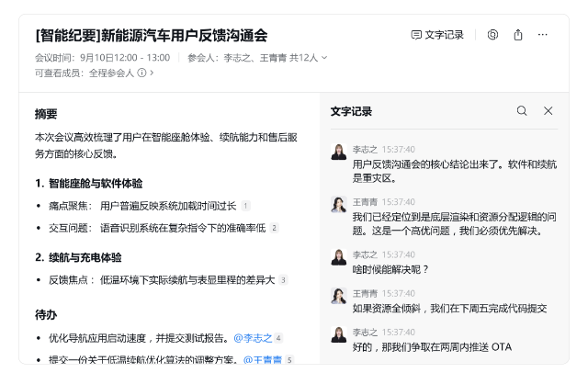The height and width of the screenshot is (384, 588).
Task: Click 李志之's avatar on first transcript message
Action: pos(339,151)
